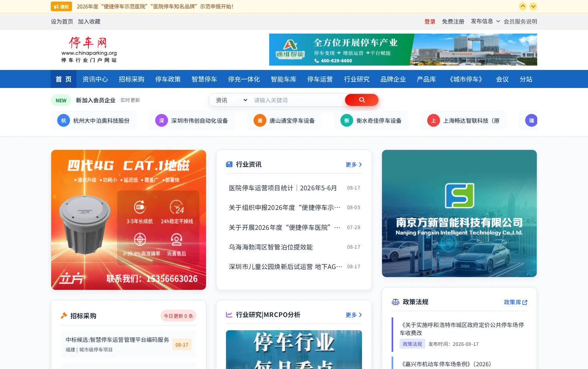
Task: Open the 四代4G CAT.1地磁 ad image
Action: click(x=128, y=220)
